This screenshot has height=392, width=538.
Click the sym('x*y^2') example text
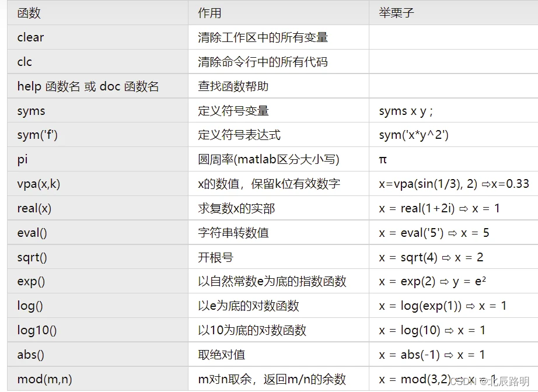tap(413, 135)
